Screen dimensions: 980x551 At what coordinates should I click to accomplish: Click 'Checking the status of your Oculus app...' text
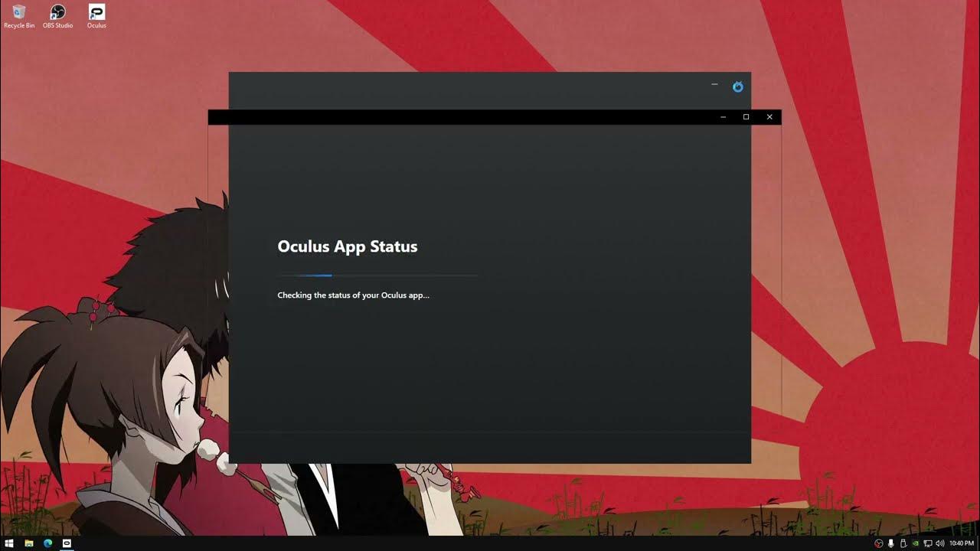[x=354, y=295]
